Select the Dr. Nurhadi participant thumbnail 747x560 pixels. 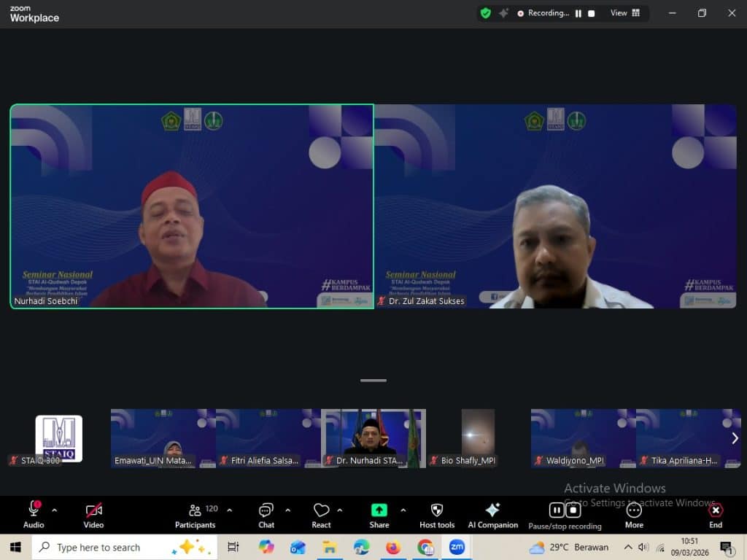point(373,437)
